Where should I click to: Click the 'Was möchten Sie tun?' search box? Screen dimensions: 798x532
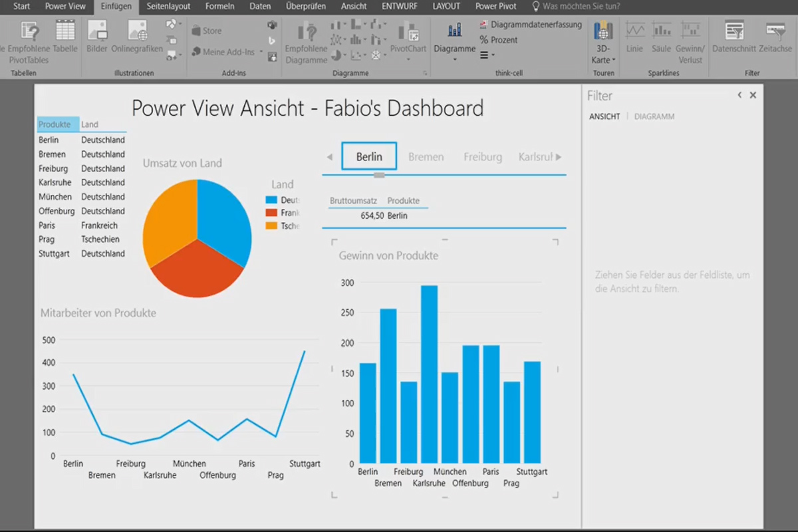click(576, 6)
